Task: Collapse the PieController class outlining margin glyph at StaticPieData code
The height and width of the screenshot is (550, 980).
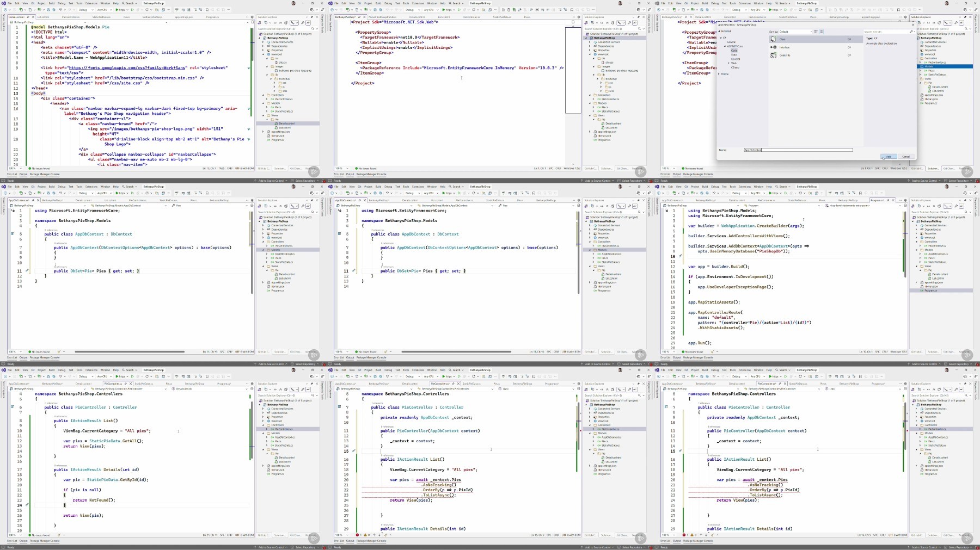Action: 13,407
